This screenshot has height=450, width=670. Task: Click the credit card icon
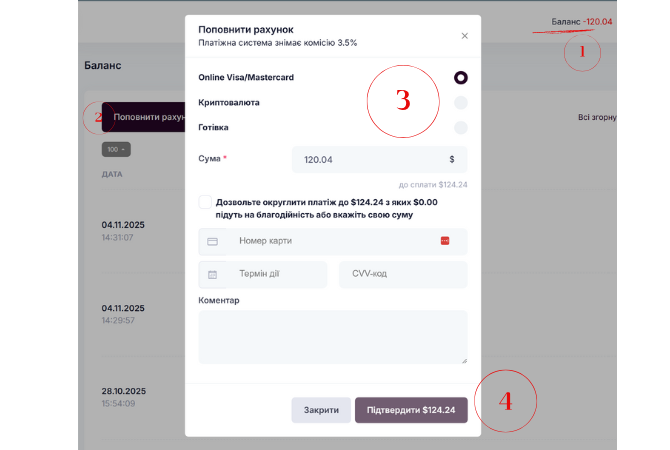tap(213, 241)
